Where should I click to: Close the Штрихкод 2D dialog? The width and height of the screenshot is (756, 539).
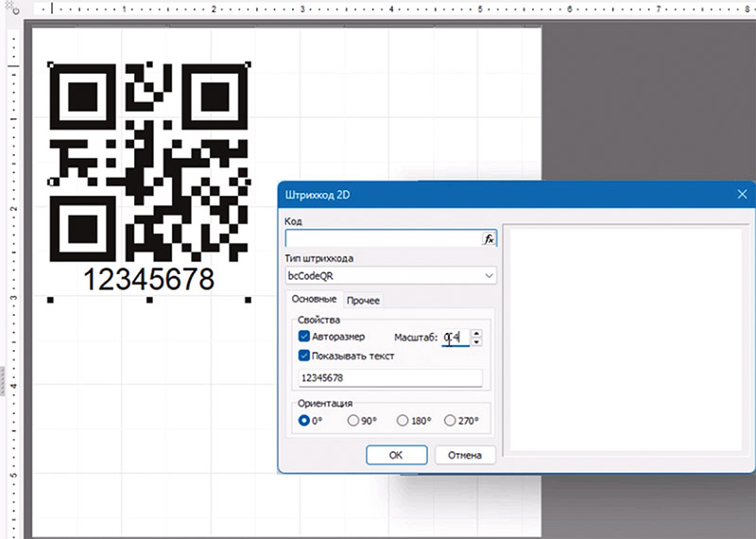742,194
